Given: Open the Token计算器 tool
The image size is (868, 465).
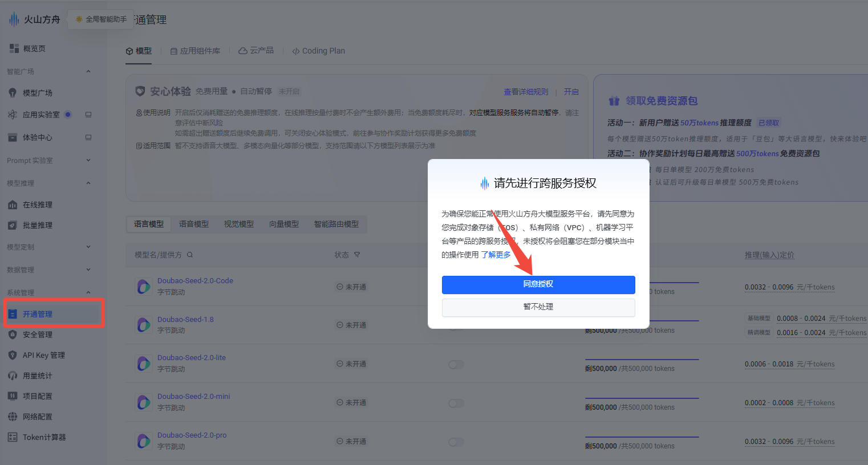Looking at the screenshot, I should (x=44, y=437).
